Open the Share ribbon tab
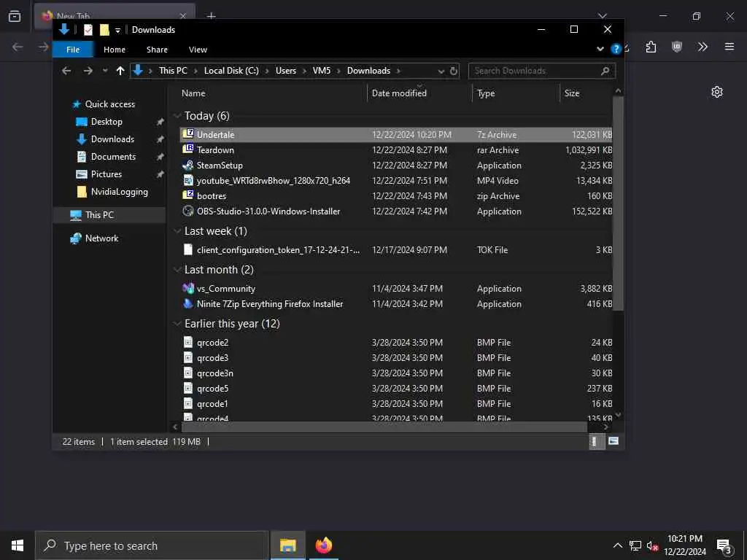747x560 pixels. (x=157, y=50)
